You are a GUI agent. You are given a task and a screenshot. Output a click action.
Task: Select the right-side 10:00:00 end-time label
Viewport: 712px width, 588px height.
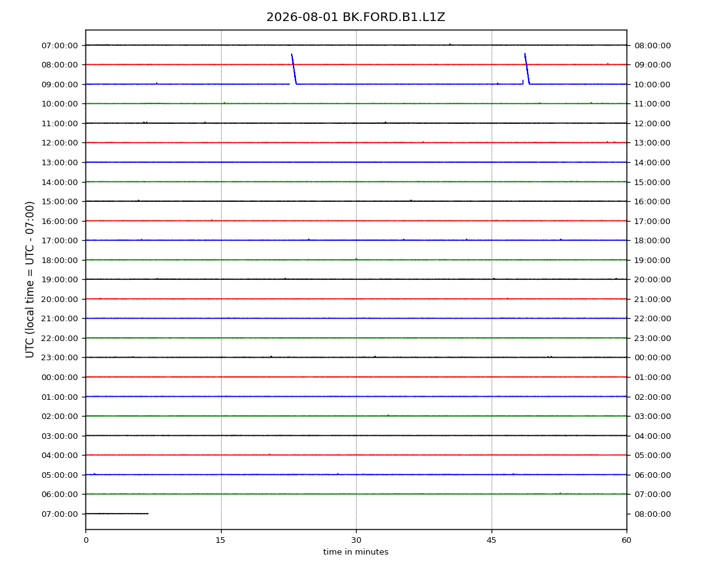(652, 84)
